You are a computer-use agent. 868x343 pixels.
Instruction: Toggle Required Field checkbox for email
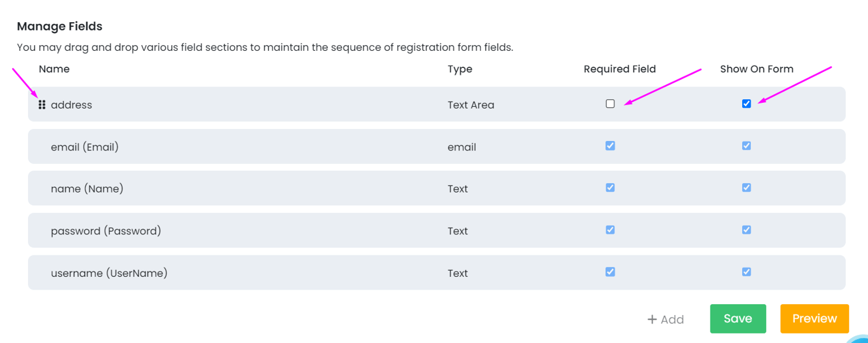[x=610, y=145]
